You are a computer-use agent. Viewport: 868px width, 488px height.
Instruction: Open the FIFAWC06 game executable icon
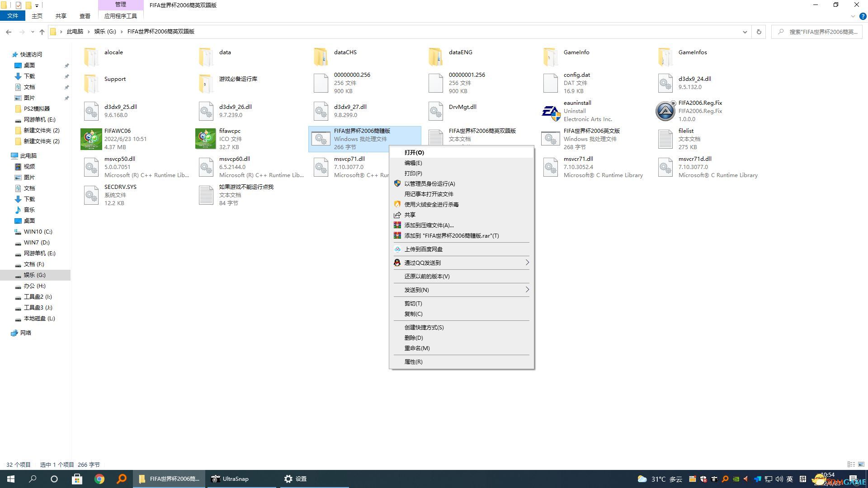[91, 139]
